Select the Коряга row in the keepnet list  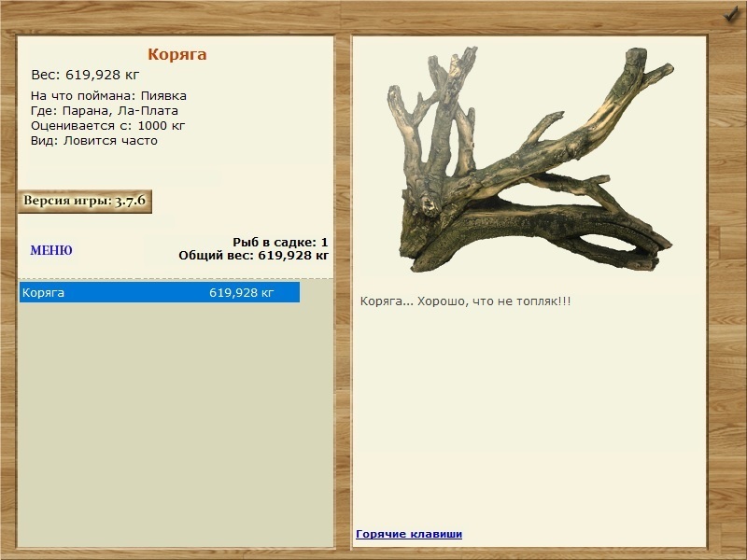[160, 292]
